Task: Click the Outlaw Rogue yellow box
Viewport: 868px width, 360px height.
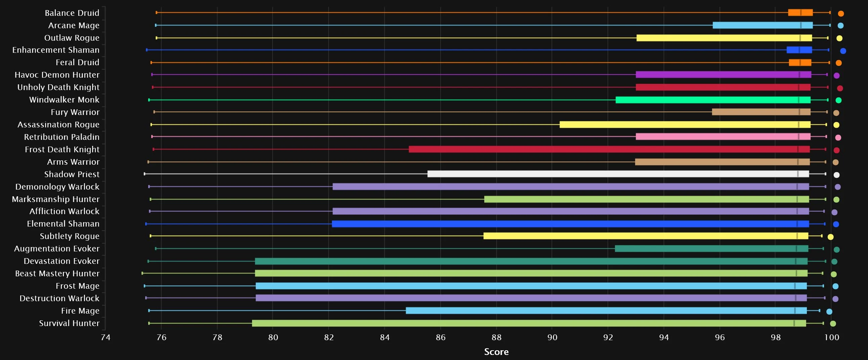Action: (x=724, y=38)
